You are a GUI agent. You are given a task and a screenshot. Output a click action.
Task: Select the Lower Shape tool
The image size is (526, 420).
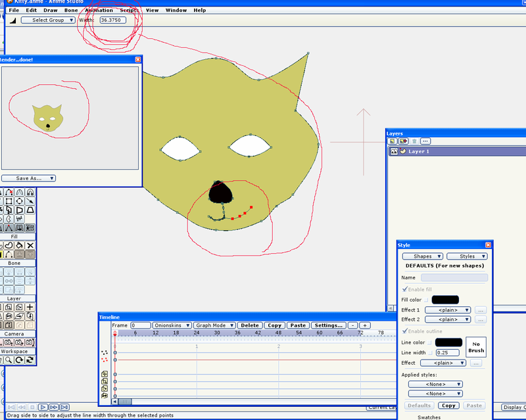tap(20, 254)
